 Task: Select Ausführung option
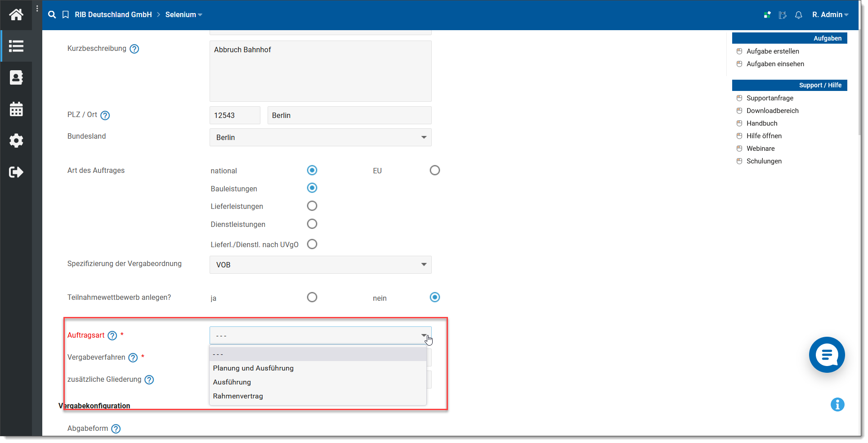[x=318, y=382]
